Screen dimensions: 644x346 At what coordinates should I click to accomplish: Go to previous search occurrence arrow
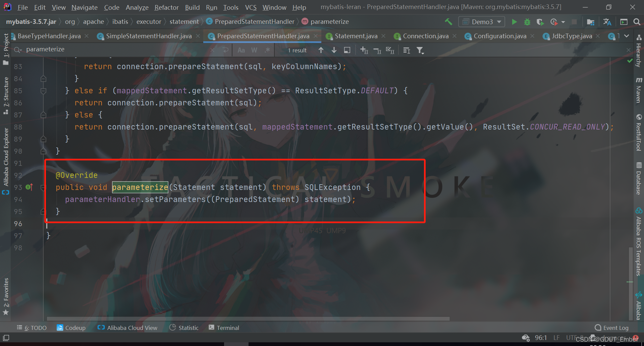[321, 50]
